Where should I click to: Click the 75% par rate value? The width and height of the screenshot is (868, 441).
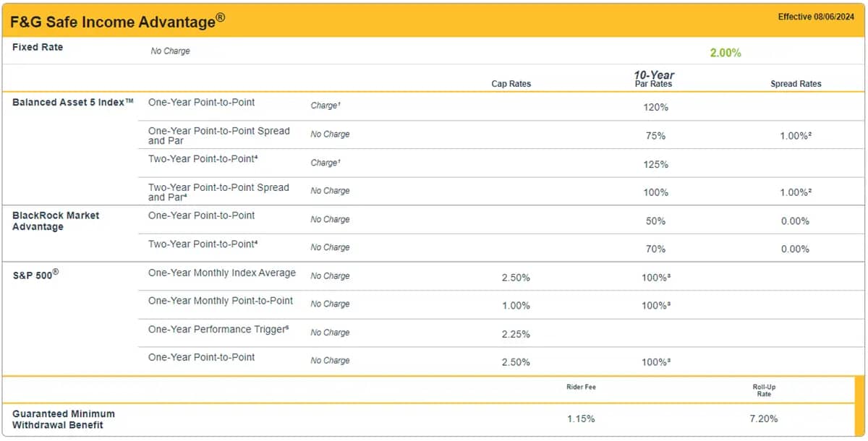tap(655, 135)
